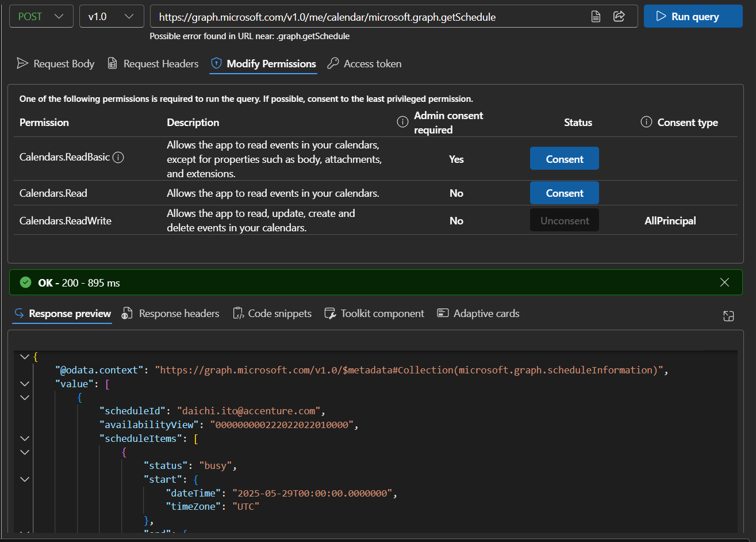Open the Adaptive cards tab
This screenshot has height=542, width=756.
coord(478,314)
